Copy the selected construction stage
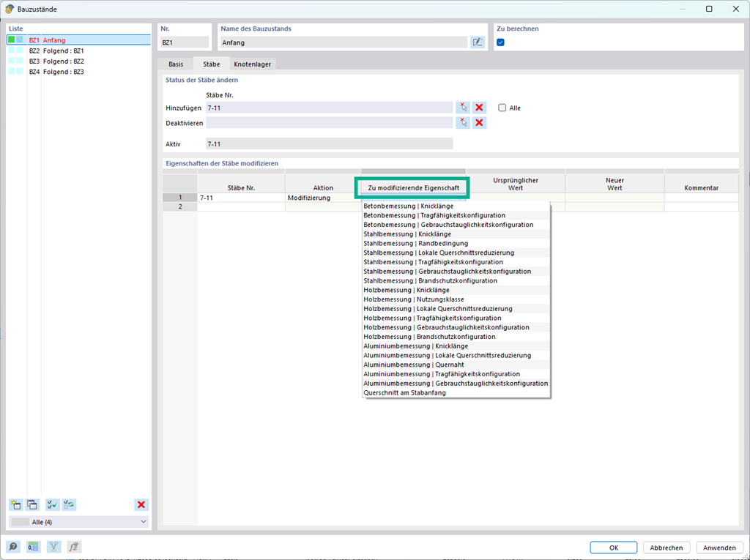 coord(32,504)
